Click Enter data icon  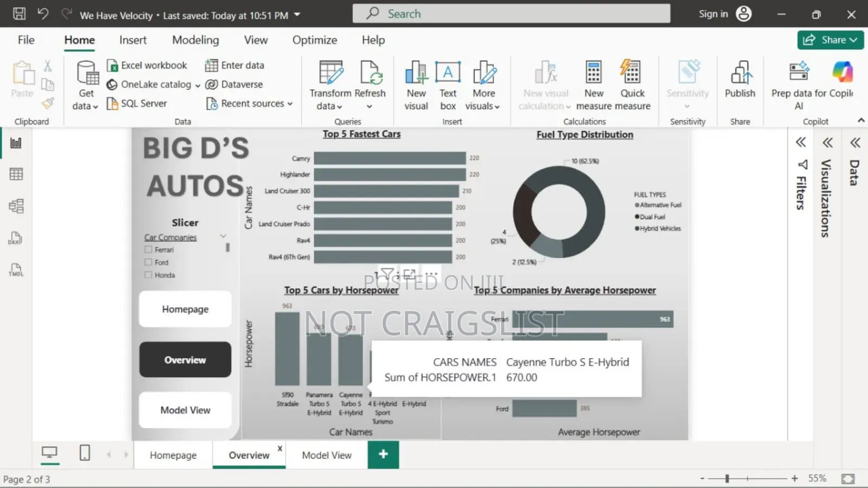coord(211,65)
